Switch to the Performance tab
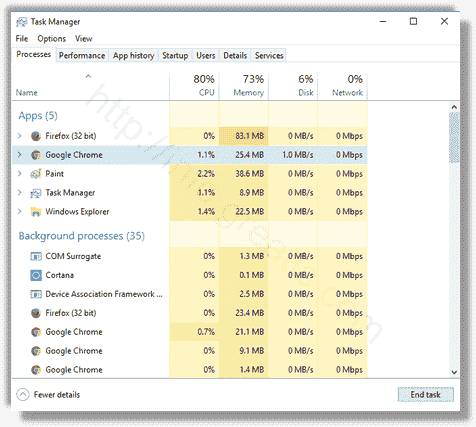 82,56
